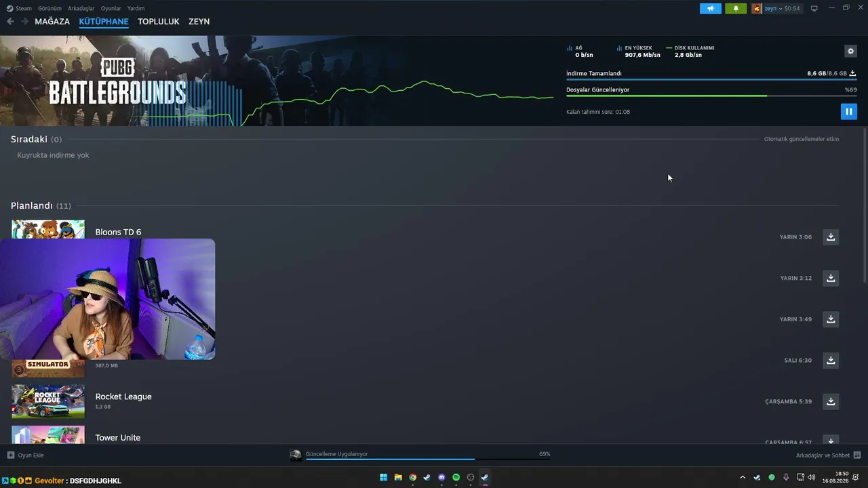868x488 pixels.
Task: Open File Explorer from taskbar
Action: pyautogui.click(x=398, y=477)
